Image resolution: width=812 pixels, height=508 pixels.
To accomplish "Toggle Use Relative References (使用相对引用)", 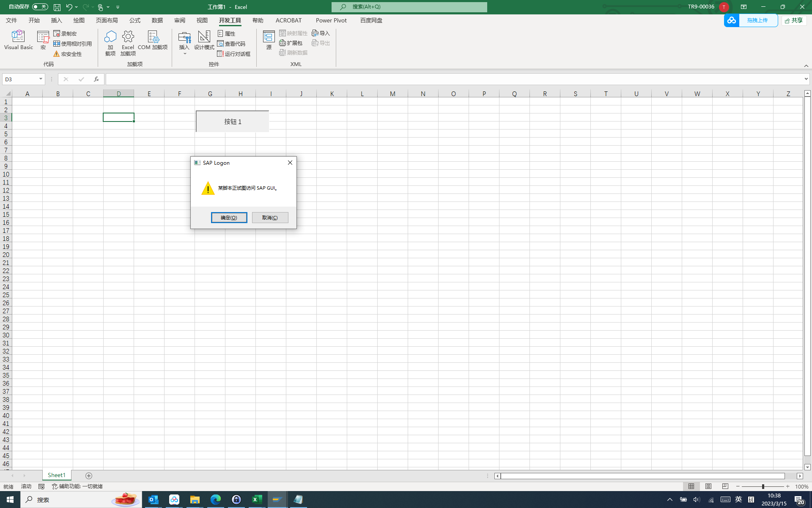I will tap(73, 44).
